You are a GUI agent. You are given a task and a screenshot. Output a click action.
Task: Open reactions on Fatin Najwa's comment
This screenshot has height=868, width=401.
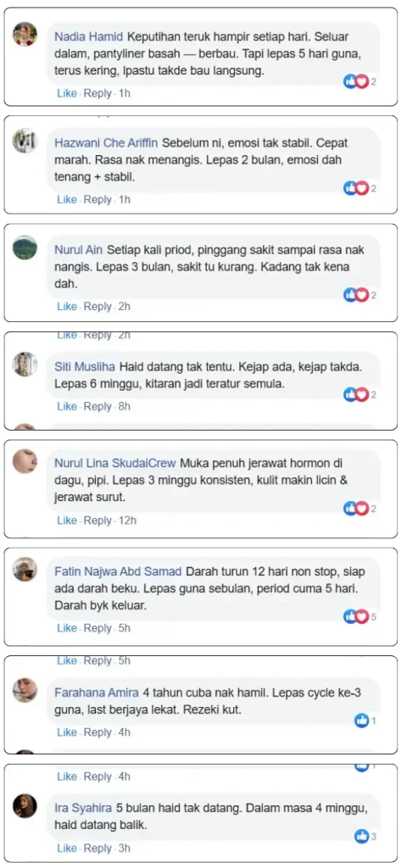click(x=355, y=616)
